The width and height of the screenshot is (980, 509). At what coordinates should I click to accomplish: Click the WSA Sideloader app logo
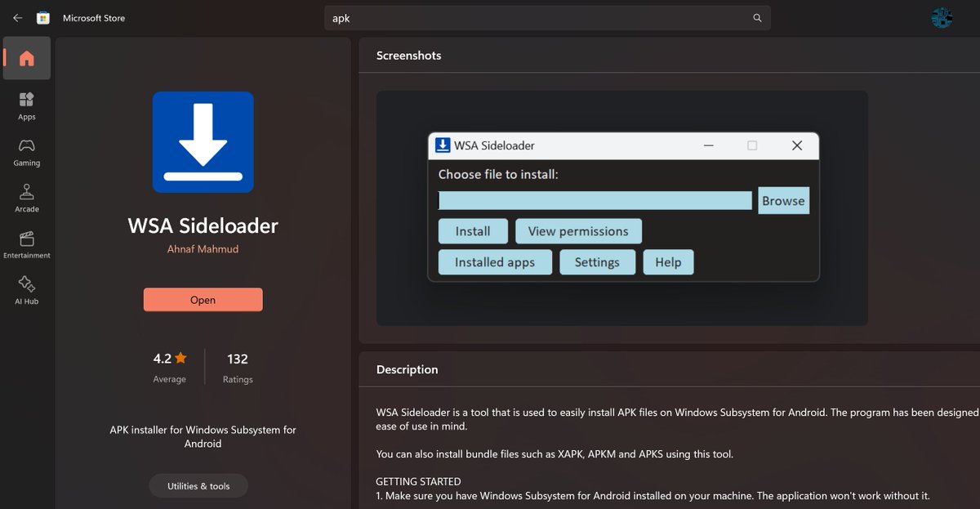click(x=203, y=142)
